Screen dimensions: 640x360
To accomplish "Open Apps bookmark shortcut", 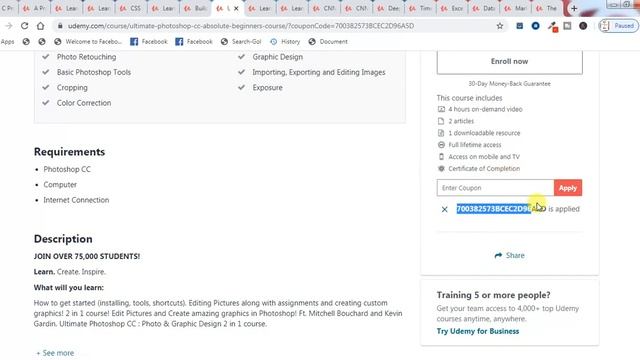I will pos(7,42).
